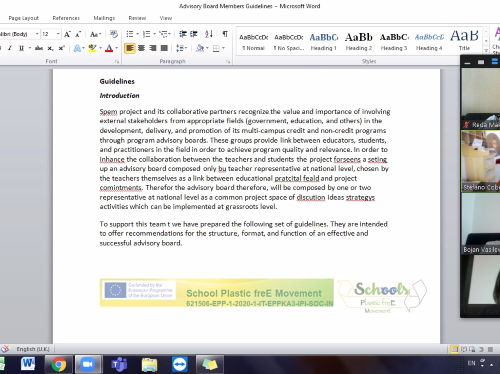Toggle Align Text Right
This screenshot has height=374, width=500.
(x=153, y=48)
